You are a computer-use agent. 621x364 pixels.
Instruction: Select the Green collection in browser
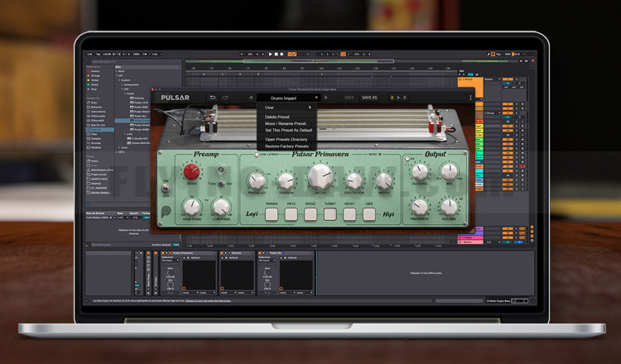pos(94,84)
